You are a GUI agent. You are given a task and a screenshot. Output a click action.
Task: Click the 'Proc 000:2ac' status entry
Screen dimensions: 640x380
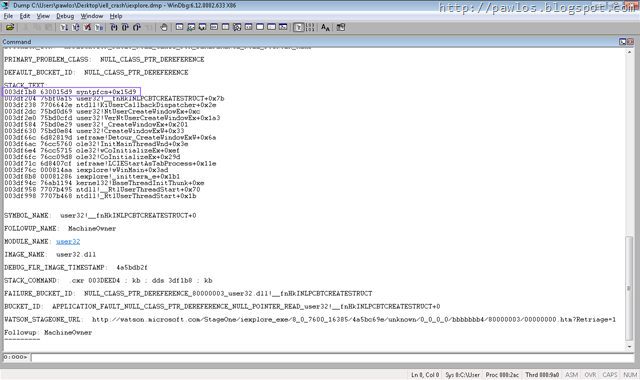[502, 375]
